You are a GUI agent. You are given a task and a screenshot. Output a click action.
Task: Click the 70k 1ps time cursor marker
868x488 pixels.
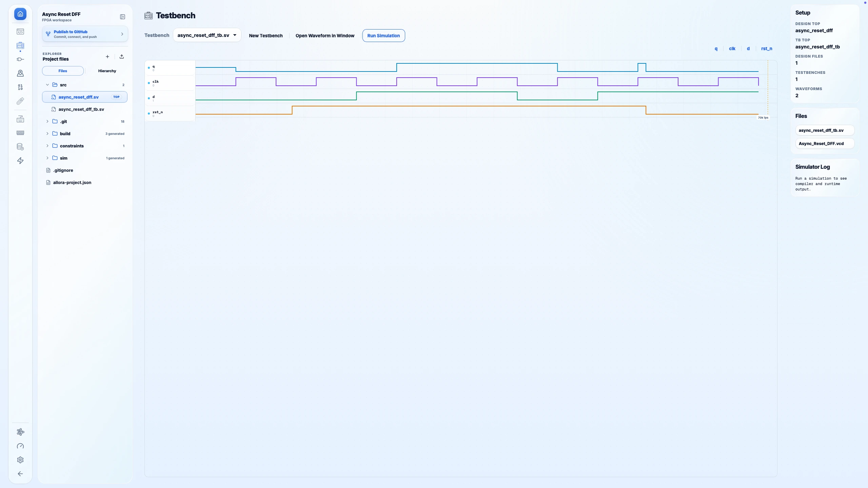tap(763, 118)
